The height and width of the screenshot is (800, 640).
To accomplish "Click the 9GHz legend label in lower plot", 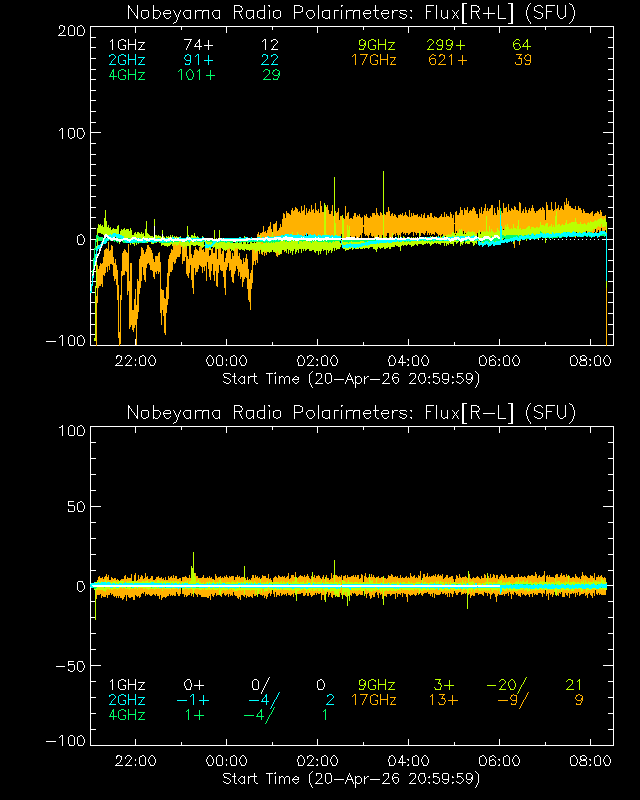I will click(x=377, y=685).
